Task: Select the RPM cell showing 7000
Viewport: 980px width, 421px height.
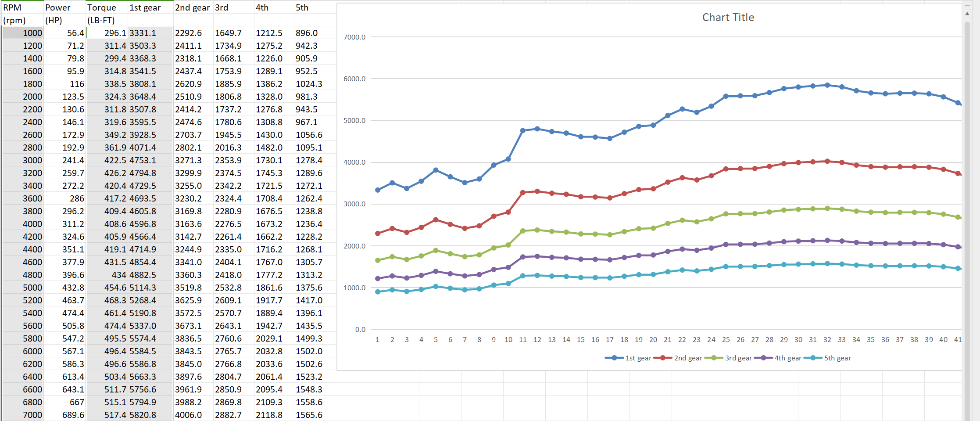Action: click(x=22, y=415)
